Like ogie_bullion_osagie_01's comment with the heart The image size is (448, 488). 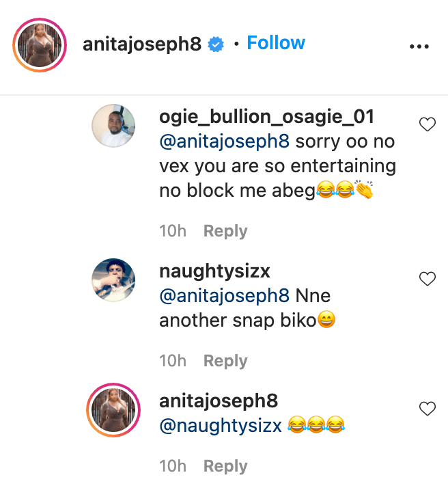coord(427,124)
